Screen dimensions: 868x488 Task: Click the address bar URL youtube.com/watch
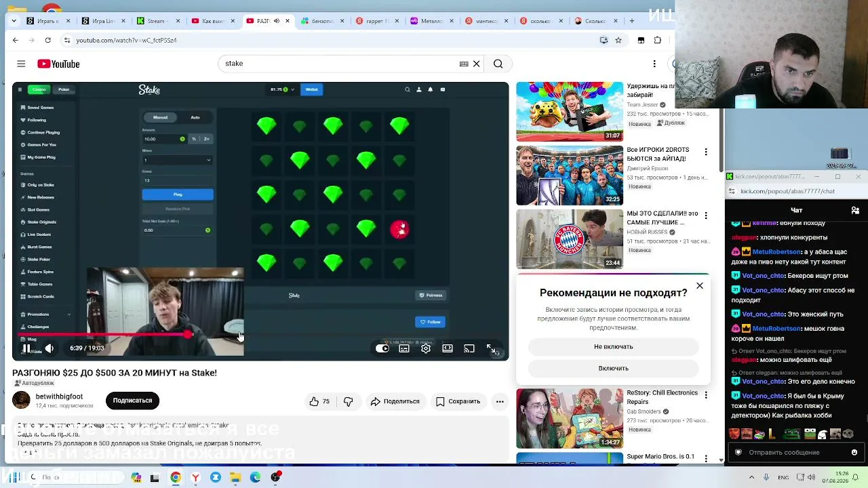[126, 41]
